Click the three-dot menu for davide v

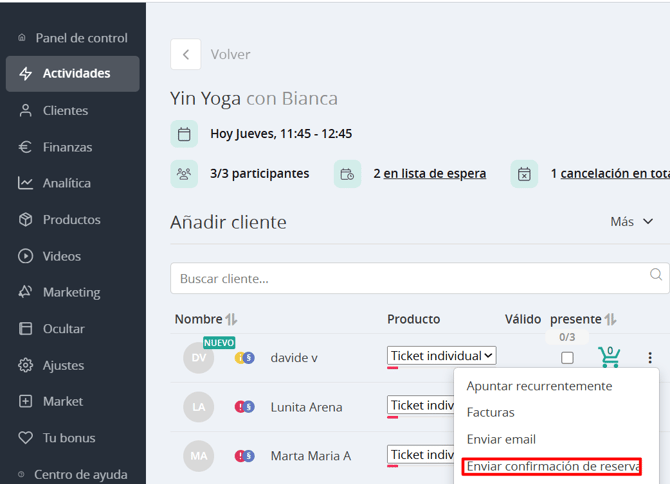[649, 358]
